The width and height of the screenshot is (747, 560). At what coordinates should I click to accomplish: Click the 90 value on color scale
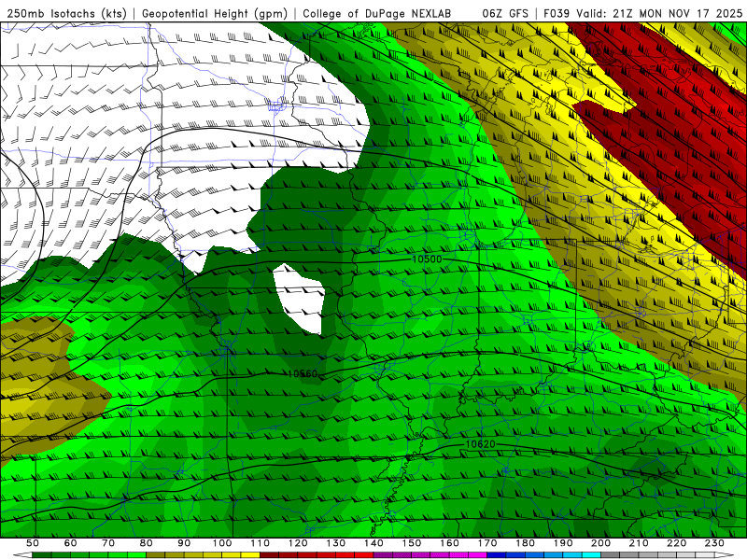pyautogui.click(x=184, y=543)
